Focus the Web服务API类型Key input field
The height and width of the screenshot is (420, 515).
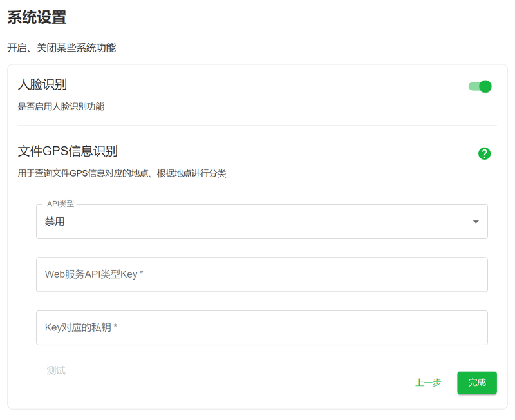pos(261,274)
